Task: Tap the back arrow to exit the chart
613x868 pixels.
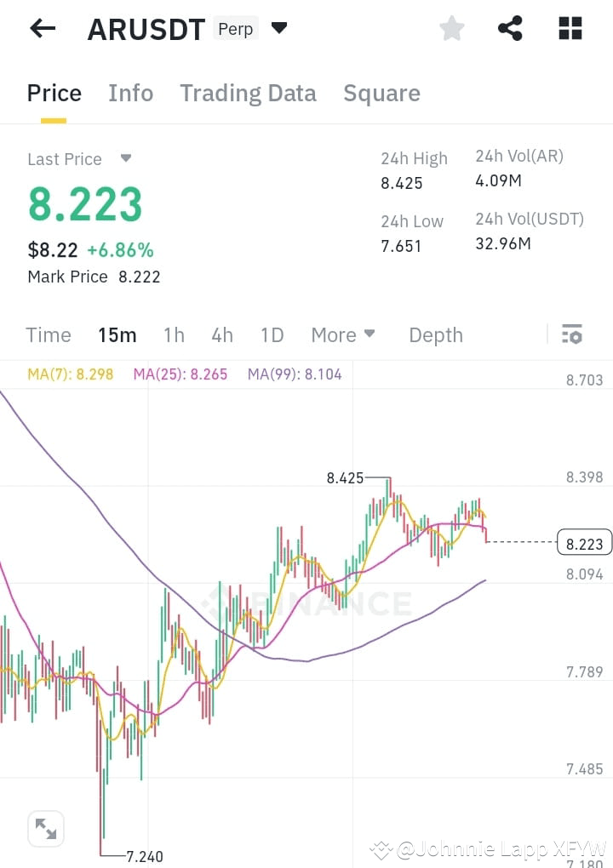Action: pos(41,28)
